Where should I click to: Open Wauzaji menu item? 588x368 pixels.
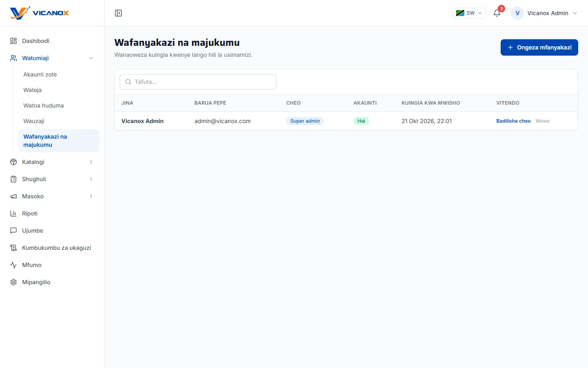pos(59,121)
